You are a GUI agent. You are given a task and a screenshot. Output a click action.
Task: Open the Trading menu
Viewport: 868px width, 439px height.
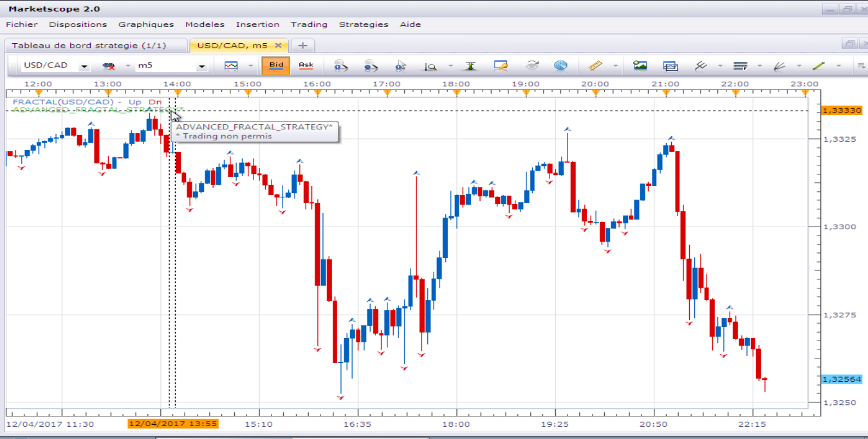click(x=309, y=24)
